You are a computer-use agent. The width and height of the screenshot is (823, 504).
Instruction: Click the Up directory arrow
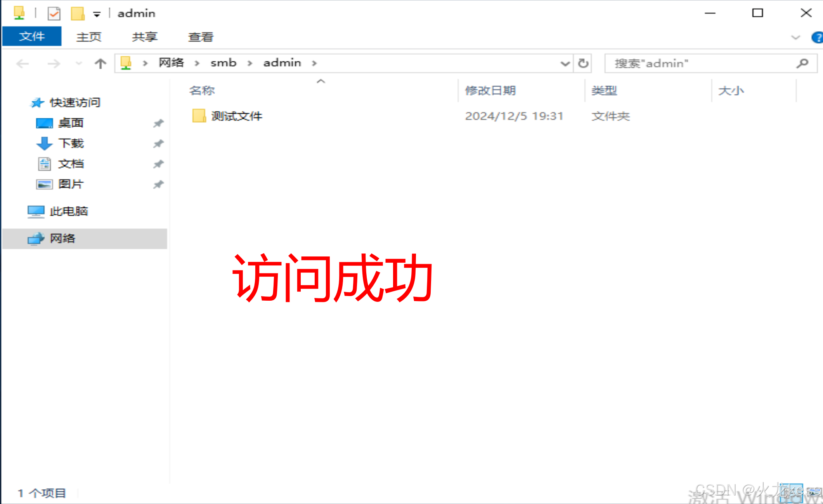[x=100, y=63]
